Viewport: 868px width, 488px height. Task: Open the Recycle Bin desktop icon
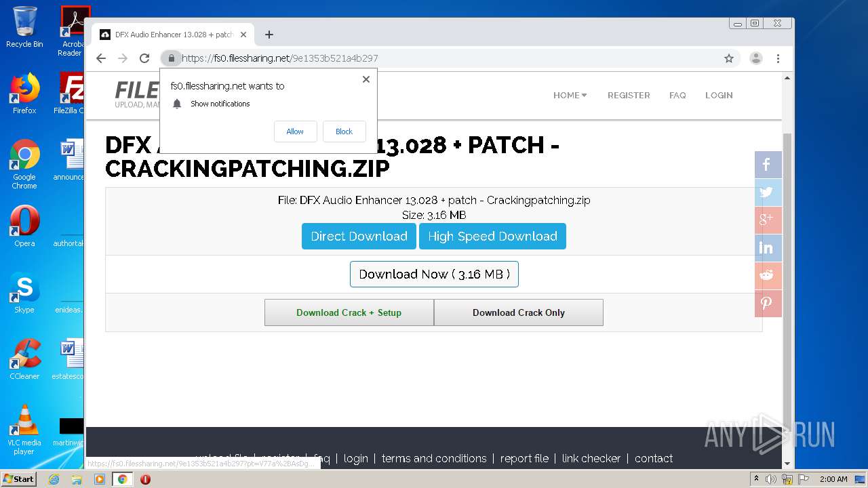pos(24,27)
